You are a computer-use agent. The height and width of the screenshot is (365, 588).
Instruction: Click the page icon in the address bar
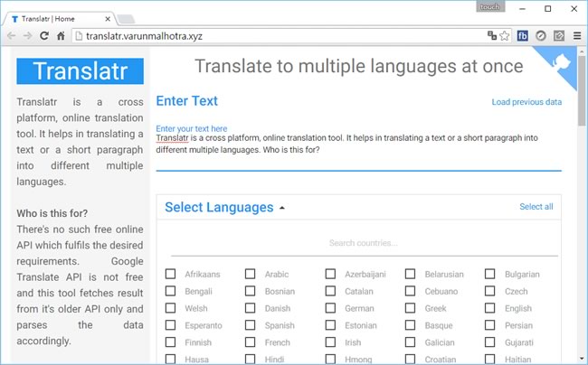tap(79, 36)
